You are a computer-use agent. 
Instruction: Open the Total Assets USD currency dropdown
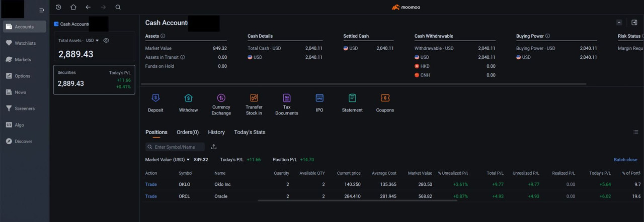(92, 40)
